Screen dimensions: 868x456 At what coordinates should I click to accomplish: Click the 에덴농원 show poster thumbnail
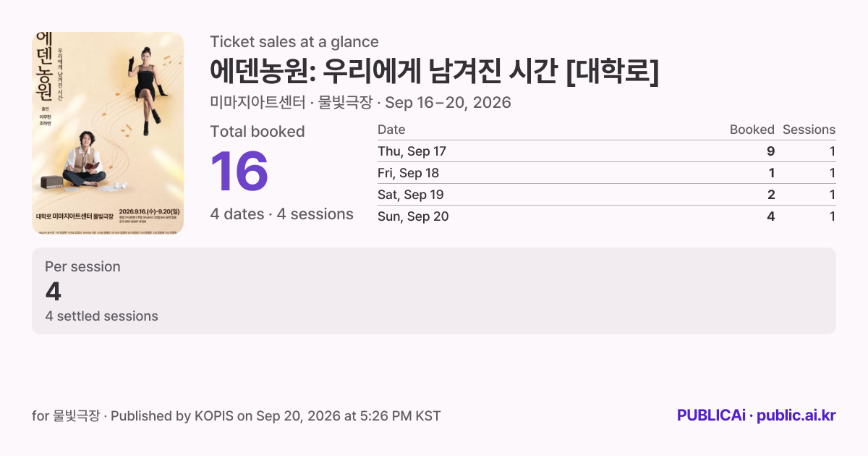[108, 133]
